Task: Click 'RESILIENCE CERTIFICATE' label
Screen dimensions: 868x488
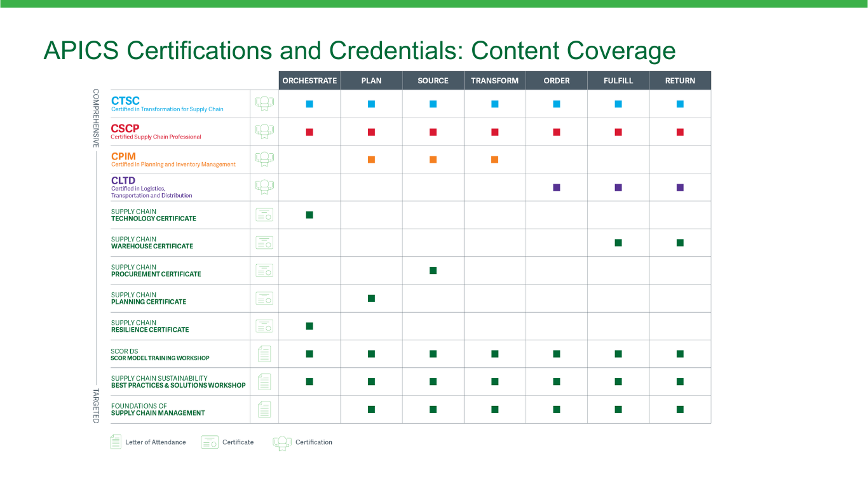Action: pyautogui.click(x=150, y=330)
